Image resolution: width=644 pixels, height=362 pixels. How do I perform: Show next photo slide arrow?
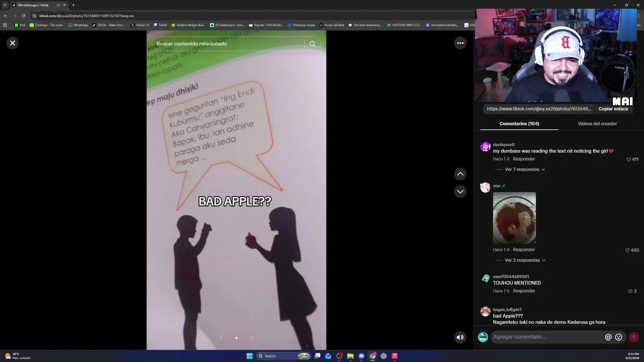click(x=252, y=338)
